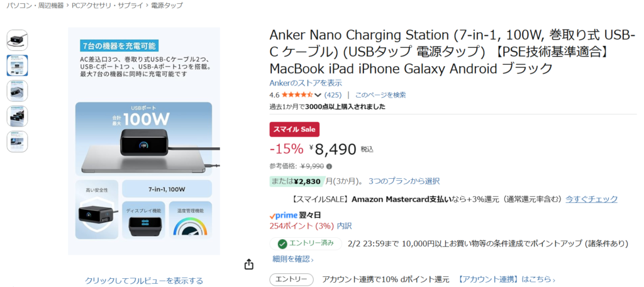Click このページを検索 link
Viewport: 644px width, 287px height.
tap(380, 95)
